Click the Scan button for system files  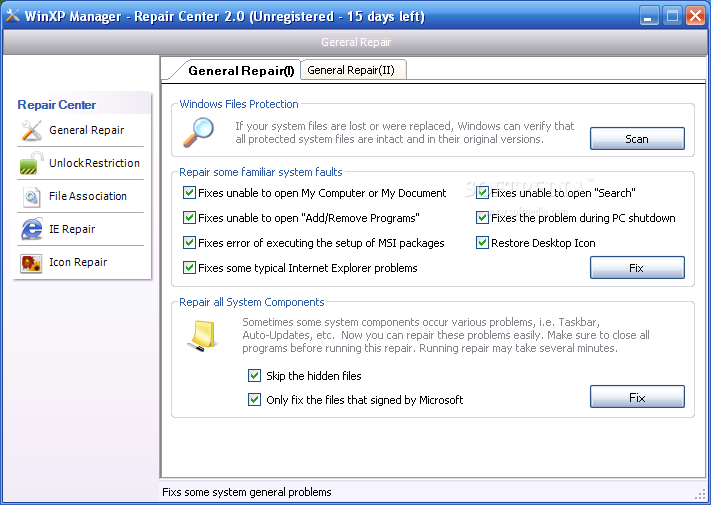click(637, 139)
